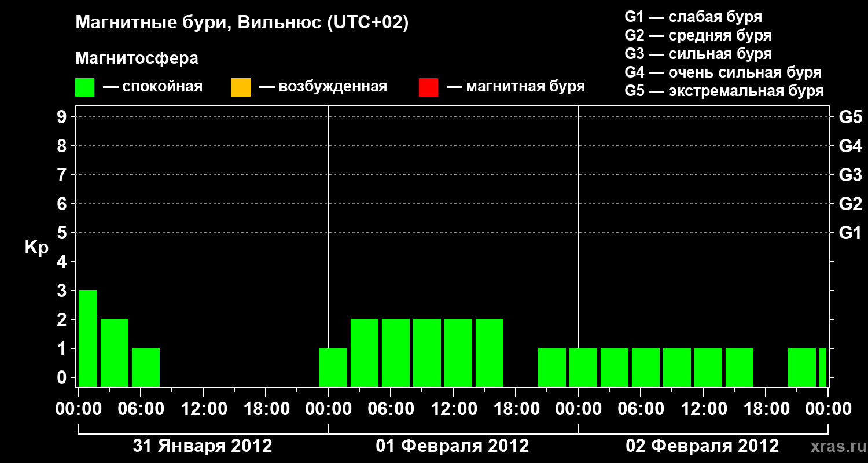This screenshot has width=868, height=463.
Task: Click the '31 Января 2012' date label
Action: pyautogui.click(x=203, y=446)
